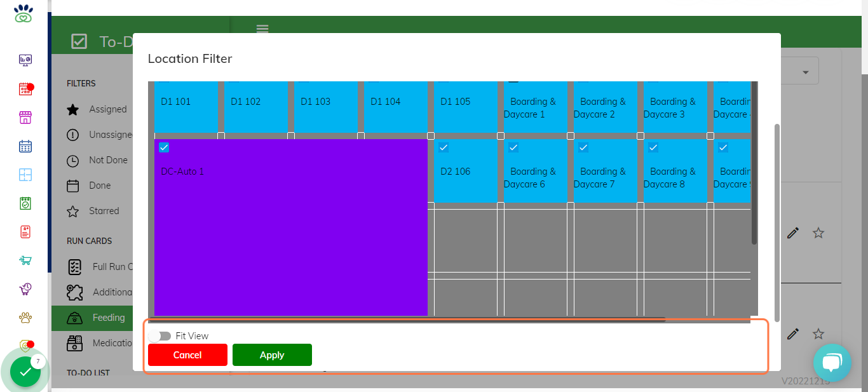Select the Boarding & Daycare 1 tile
Viewport: 868px width, 392px height.
536,107
